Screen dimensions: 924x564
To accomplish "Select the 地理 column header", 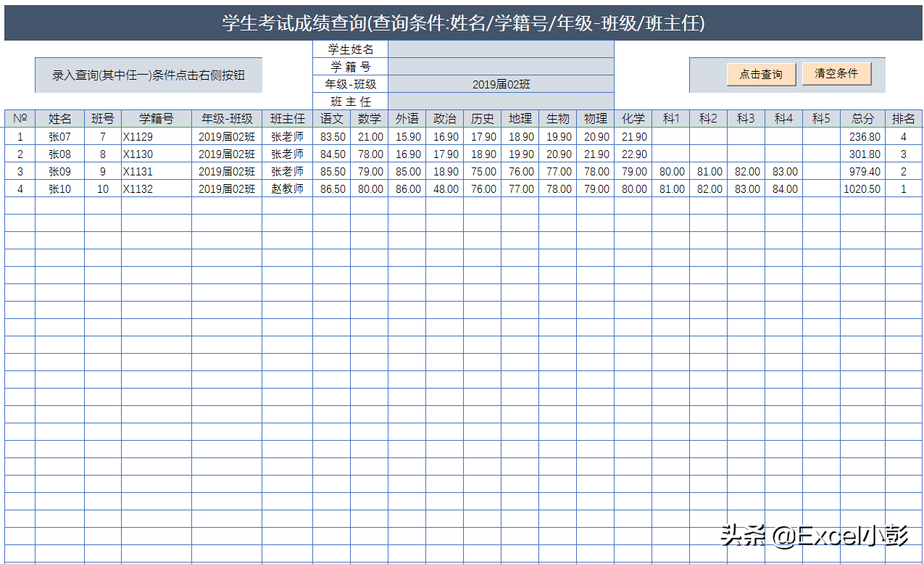I will 520,119.
